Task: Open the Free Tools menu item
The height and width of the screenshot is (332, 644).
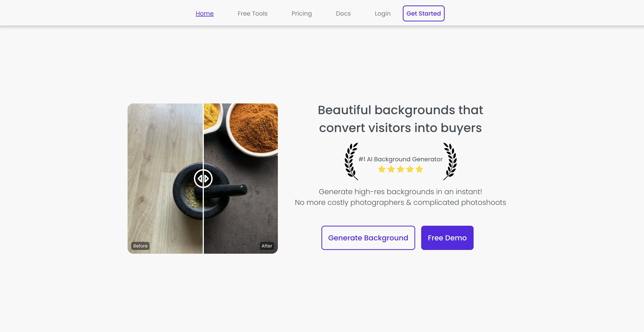Action: [x=252, y=14]
